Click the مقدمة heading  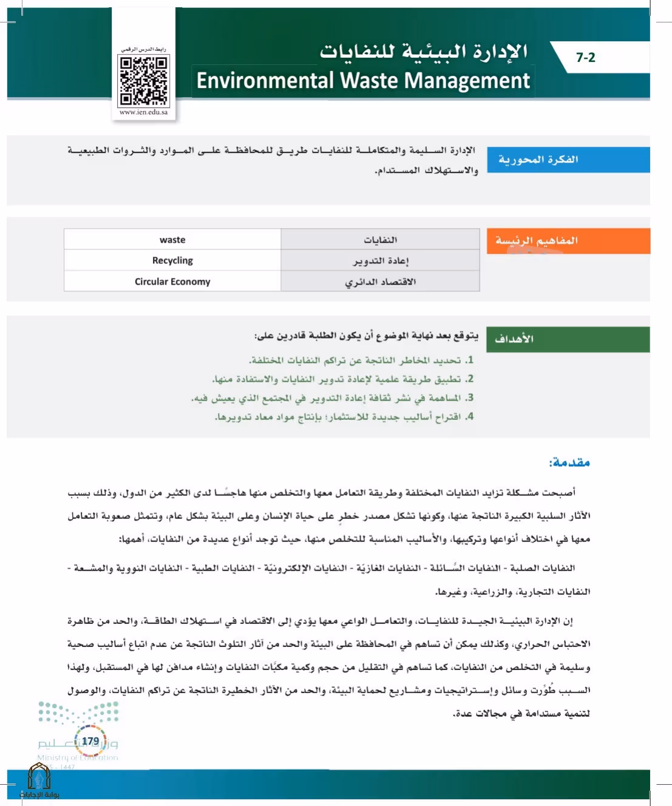tap(569, 462)
